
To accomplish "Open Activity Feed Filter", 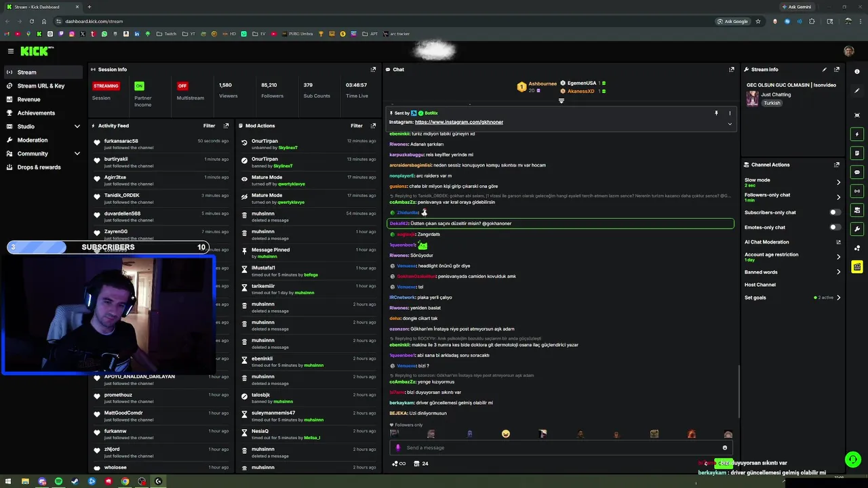I will tap(209, 125).
